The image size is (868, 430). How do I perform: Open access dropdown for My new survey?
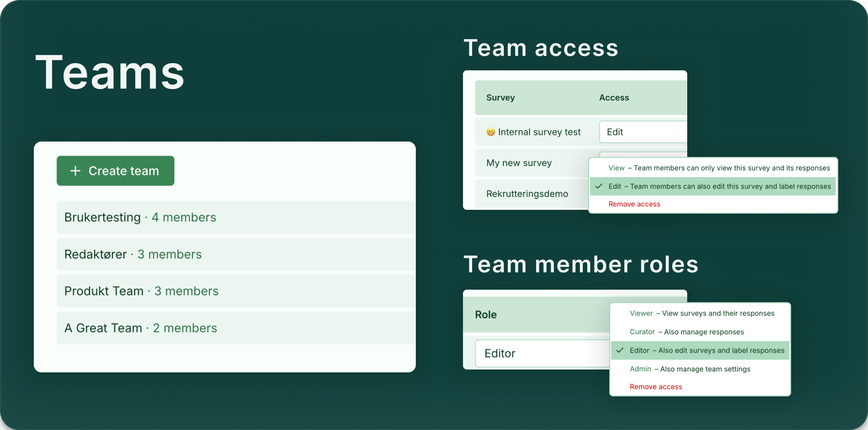643,154
